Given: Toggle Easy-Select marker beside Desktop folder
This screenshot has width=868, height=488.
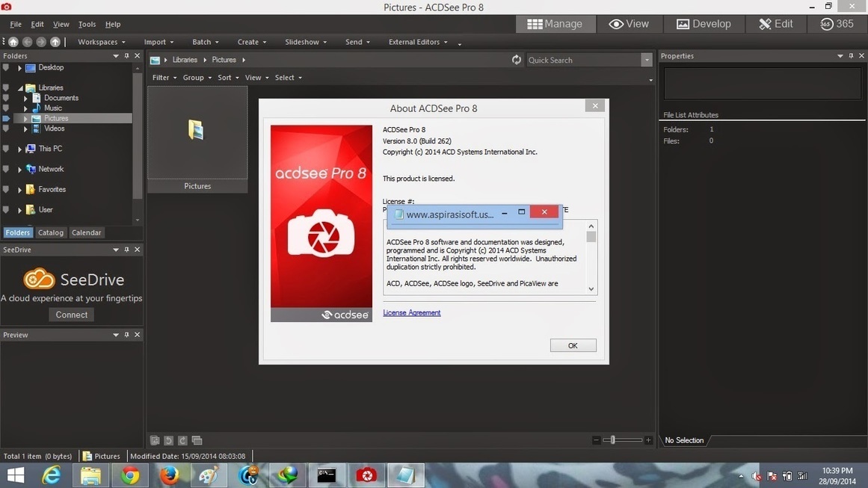Looking at the screenshot, I should (x=5, y=67).
